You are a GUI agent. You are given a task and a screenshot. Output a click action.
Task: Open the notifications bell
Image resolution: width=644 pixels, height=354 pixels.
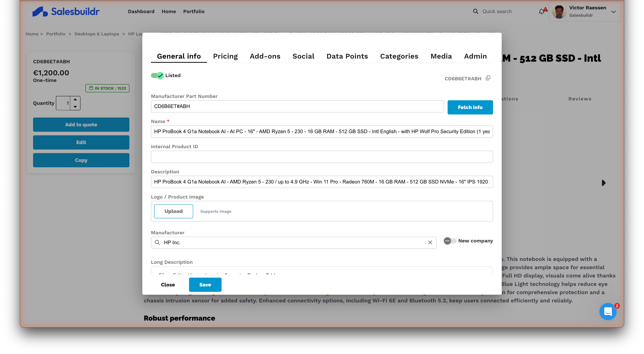[x=542, y=12]
